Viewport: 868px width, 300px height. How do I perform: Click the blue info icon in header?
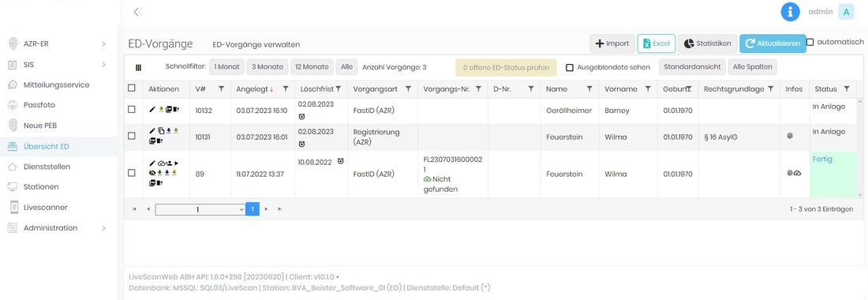tap(790, 12)
